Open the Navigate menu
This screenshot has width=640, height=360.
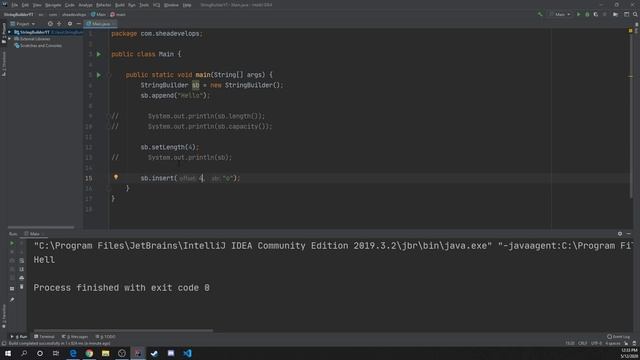point(53,5)
